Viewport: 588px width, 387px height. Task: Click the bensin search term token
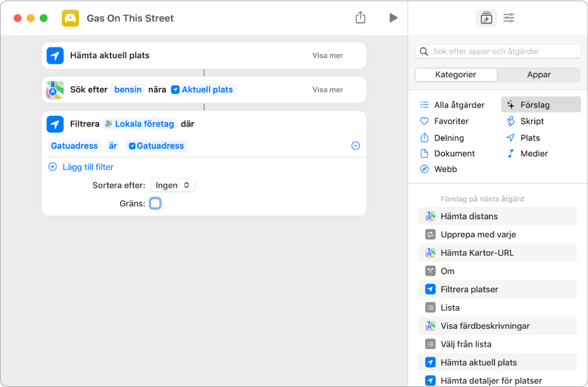[x=128, y=90]
